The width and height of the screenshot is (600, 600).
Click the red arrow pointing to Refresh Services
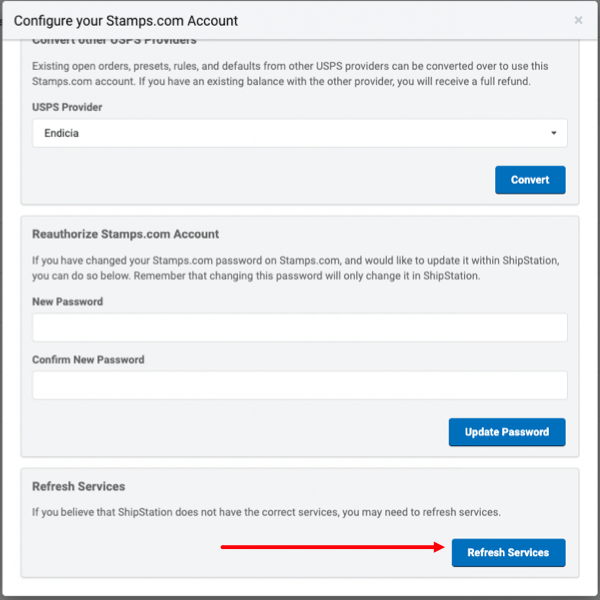[332, 547]
